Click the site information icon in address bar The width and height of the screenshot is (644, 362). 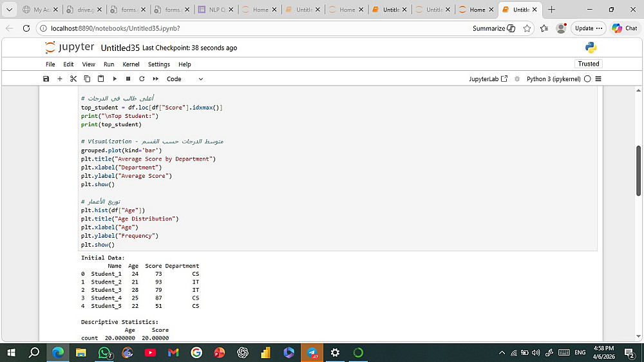coord(43,28)
